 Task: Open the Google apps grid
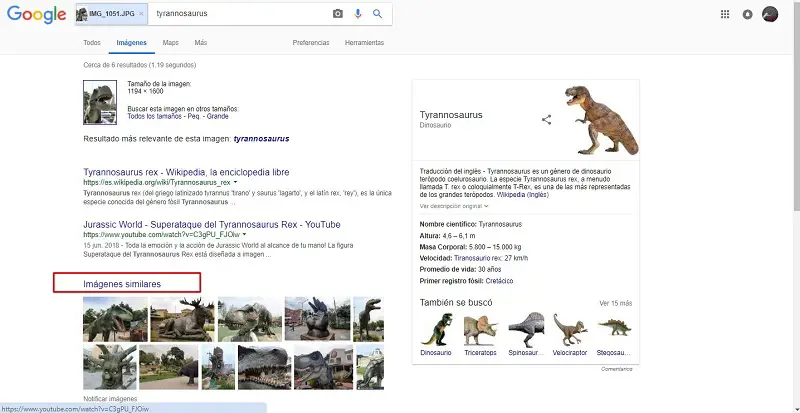(724, 14)
